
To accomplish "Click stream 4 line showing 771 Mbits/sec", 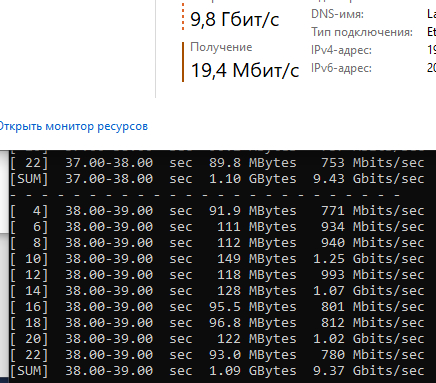I will [217, 211].
